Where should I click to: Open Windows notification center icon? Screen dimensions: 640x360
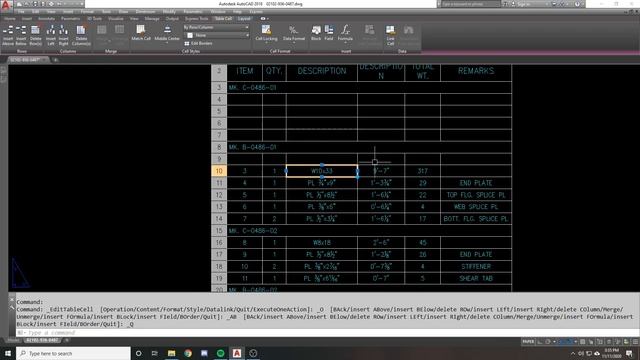(x=629, y=353)
